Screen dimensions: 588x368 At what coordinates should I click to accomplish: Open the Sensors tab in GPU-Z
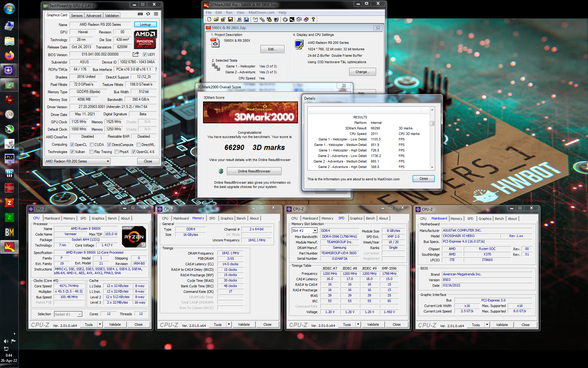click(x=77, y=16)
